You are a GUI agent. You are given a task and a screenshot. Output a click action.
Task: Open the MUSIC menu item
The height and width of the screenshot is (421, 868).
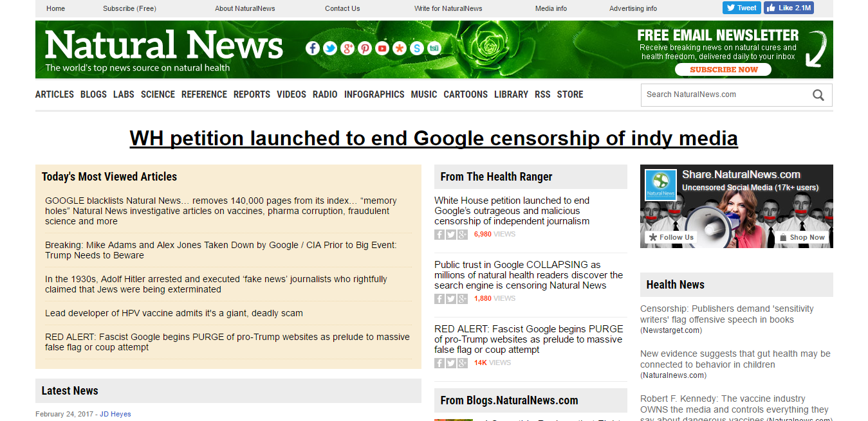424,94
